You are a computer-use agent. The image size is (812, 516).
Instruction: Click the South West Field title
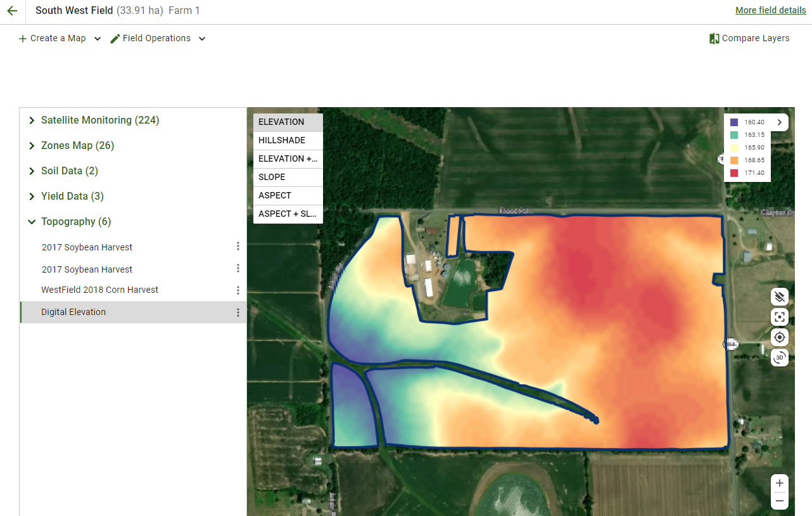tap(74, 11)
